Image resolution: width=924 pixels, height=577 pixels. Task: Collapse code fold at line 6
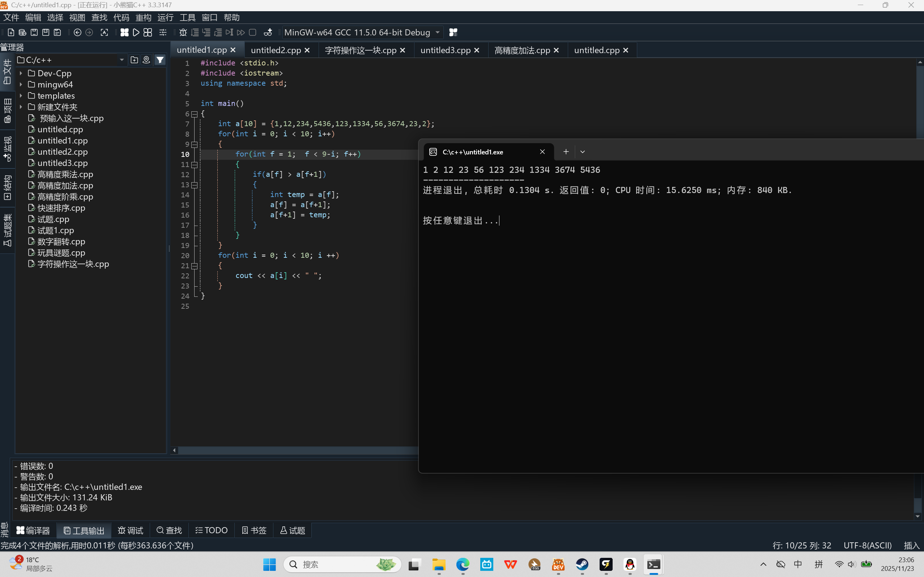click(194, 114)
